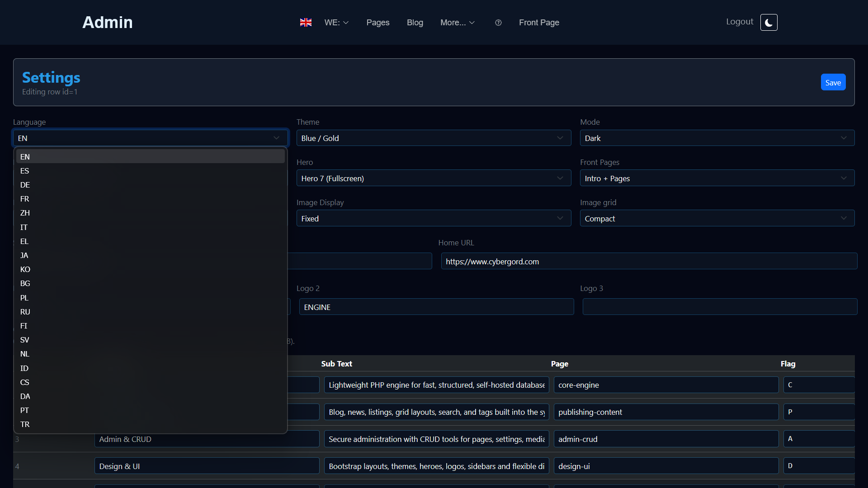Click the Logout link

(x=740, y=22)
